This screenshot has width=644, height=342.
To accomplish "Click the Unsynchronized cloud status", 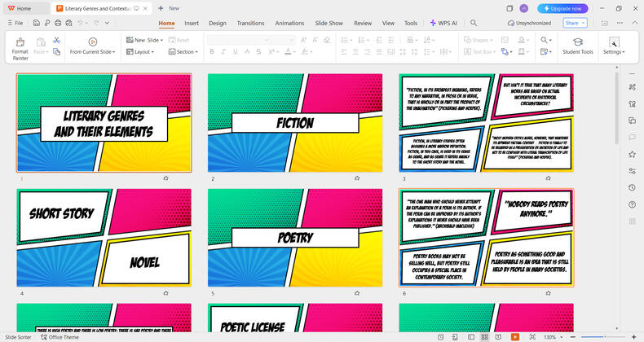I will pyautogui.click(x=529, y=23).
